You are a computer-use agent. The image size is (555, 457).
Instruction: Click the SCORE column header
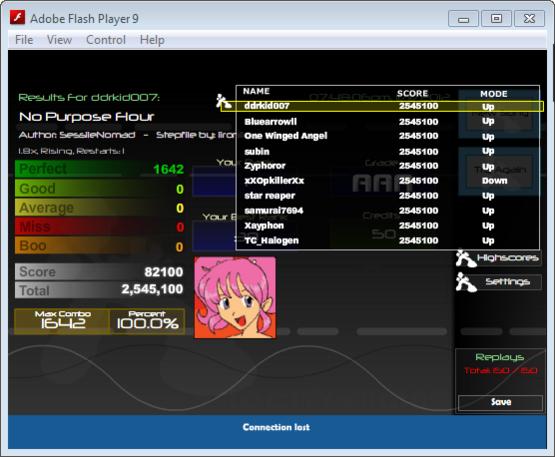coord(412,93)
